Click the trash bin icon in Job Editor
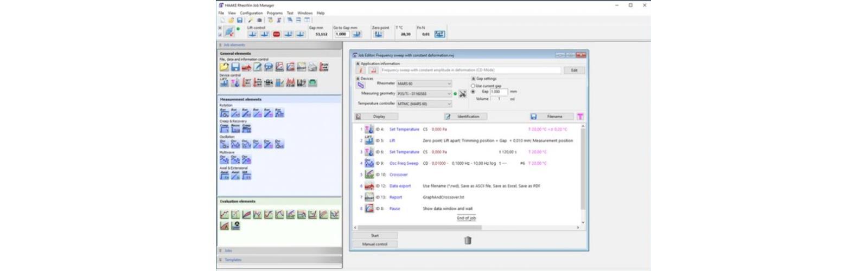The height and width of the screenshot is (271, 868). tap(468, 240)
